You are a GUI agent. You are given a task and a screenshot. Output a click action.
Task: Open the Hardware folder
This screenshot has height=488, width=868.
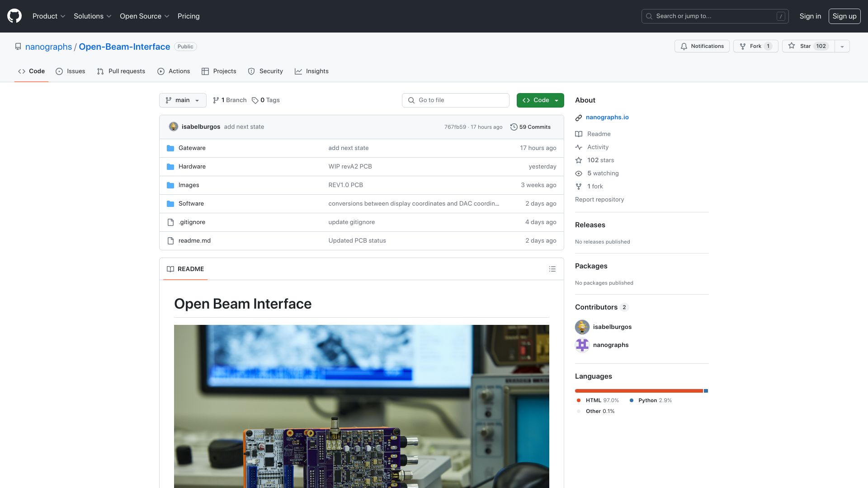click(192, 167)
